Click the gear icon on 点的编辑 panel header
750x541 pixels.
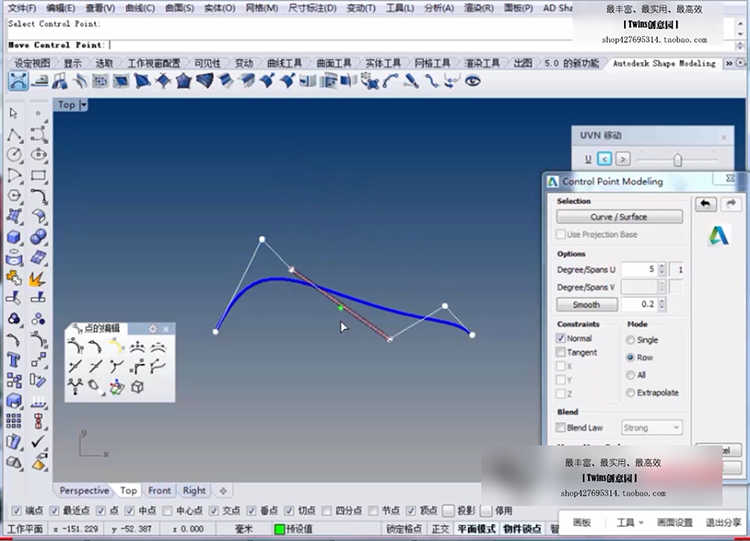(x=153, y=329)
